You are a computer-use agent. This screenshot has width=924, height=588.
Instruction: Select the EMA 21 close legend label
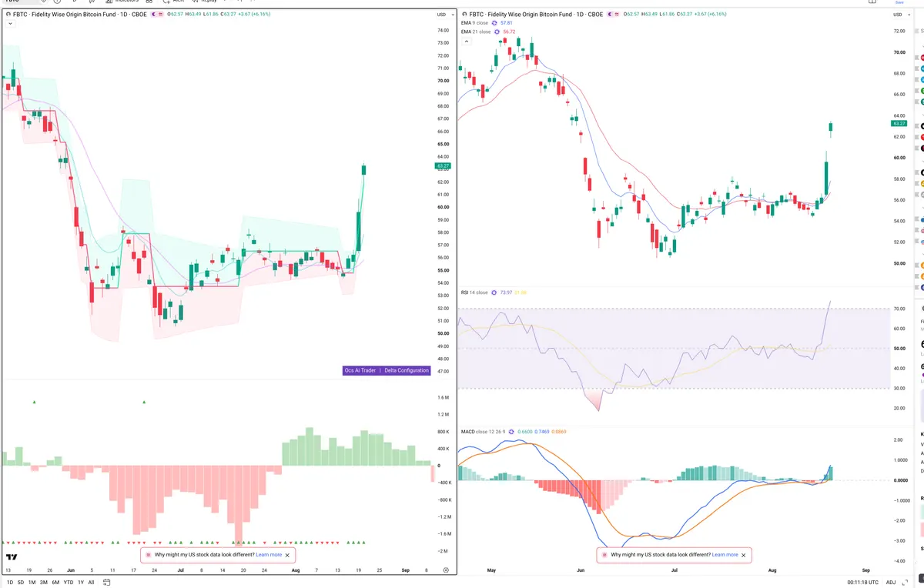click(477, 32)
